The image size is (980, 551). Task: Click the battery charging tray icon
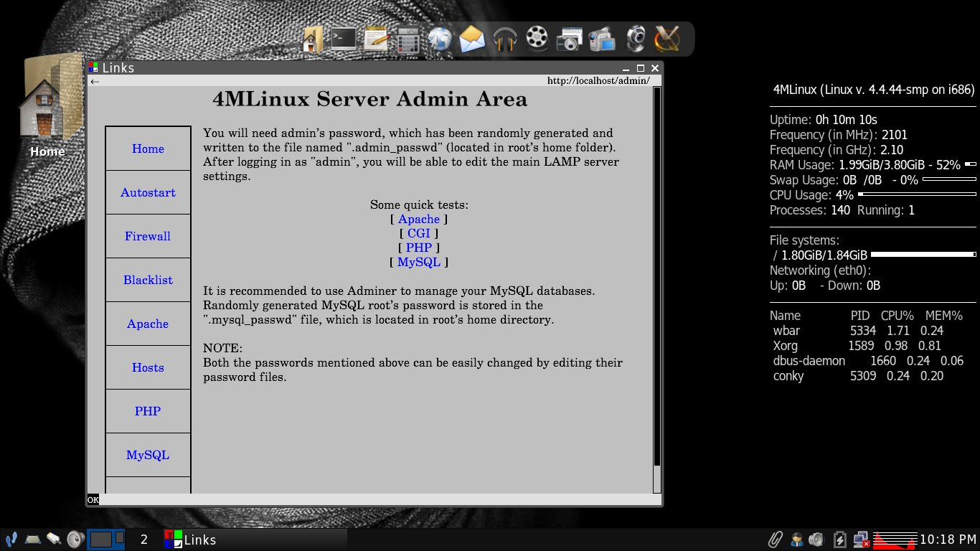tap(839, 539)
